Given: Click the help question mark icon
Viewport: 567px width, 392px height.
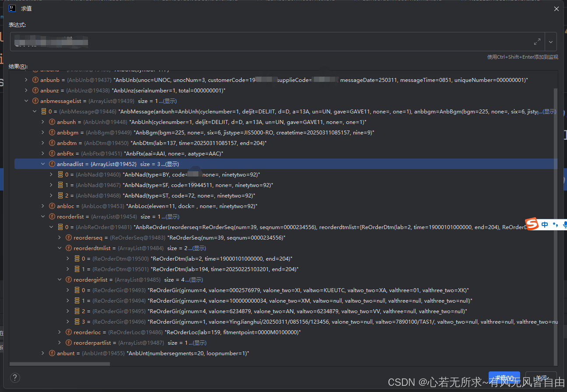Looking at the screenshot, I should pos(15,378).
